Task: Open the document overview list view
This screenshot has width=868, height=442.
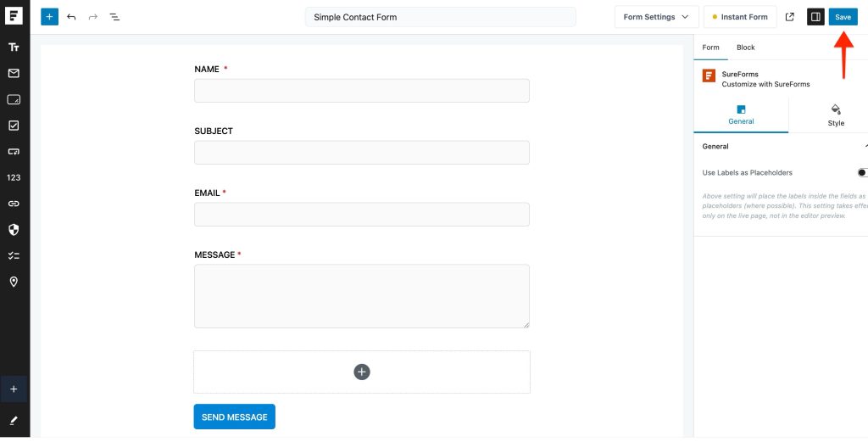Action: click(114, 17)
